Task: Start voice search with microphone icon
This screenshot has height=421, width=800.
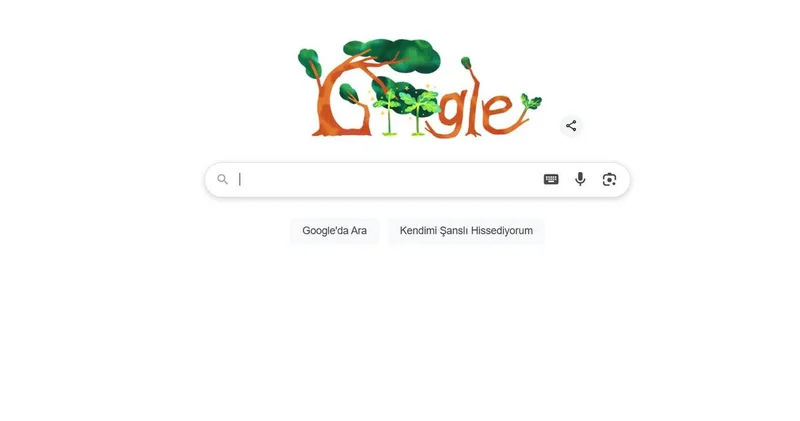Action: pyautogui.click(x=580, y=179)
